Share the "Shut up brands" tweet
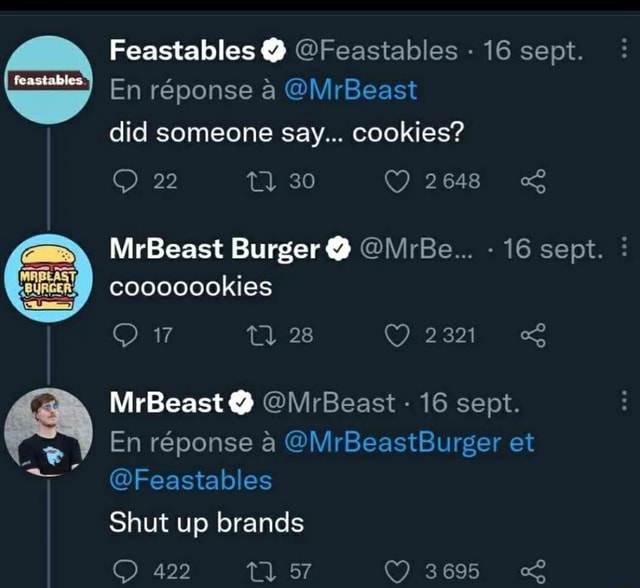Image resolution: width=640 pixels, height=588 pixels. [x=533, y=571]
